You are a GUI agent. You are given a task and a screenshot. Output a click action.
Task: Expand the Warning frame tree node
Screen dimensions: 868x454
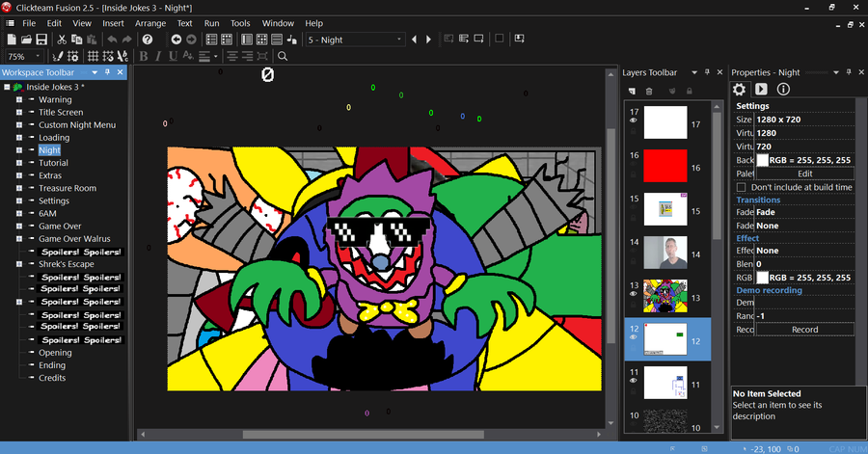point(19,99)
